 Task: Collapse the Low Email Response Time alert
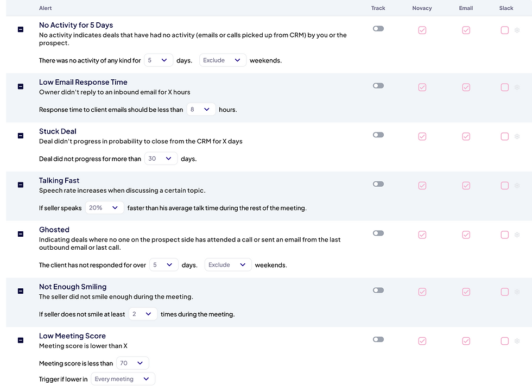(x=21, y=86)
